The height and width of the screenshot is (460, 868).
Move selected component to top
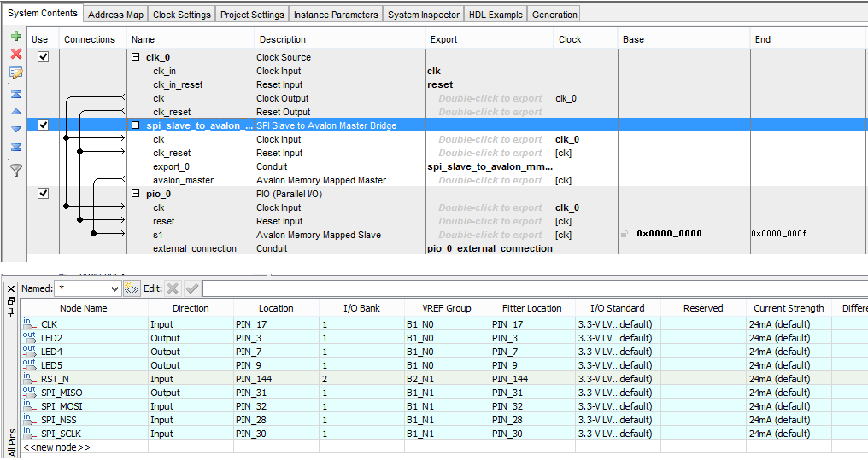click(15, 94)
